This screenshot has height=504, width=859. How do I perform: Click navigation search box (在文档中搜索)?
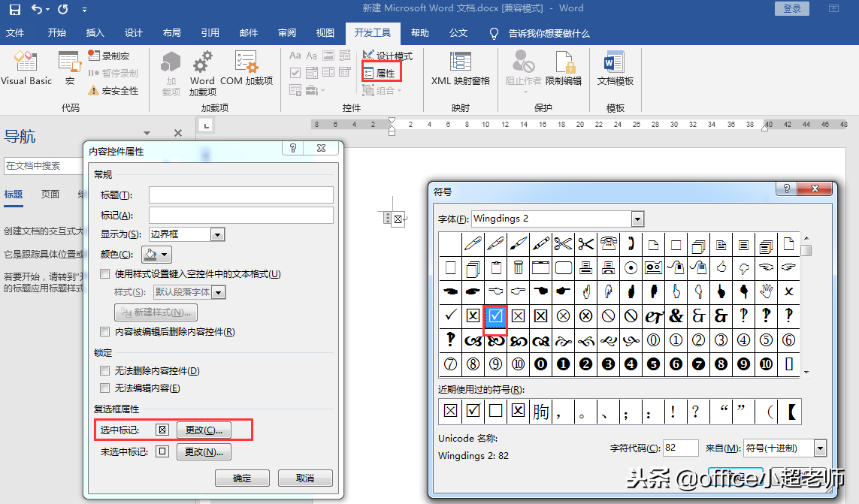(43, 166)
